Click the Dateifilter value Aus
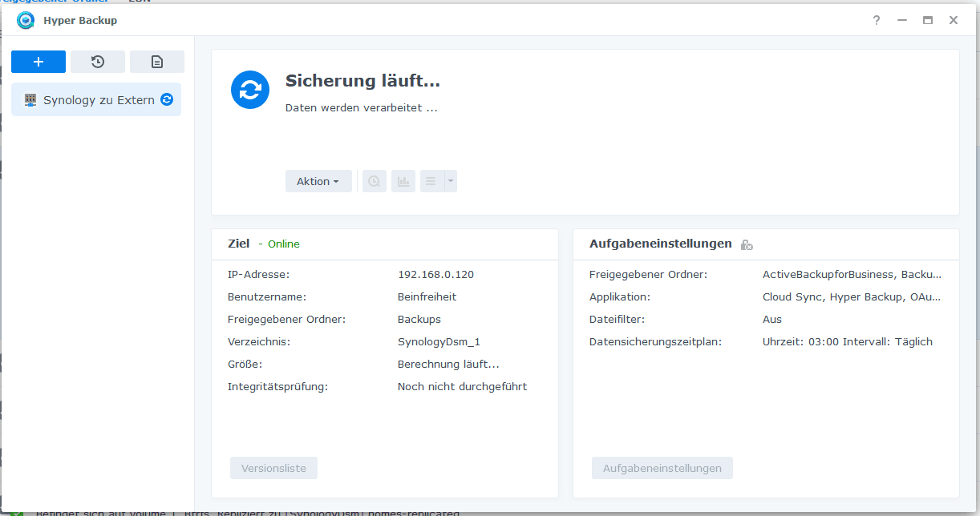This screenshot has width=980, height=516. pos(772,319)
